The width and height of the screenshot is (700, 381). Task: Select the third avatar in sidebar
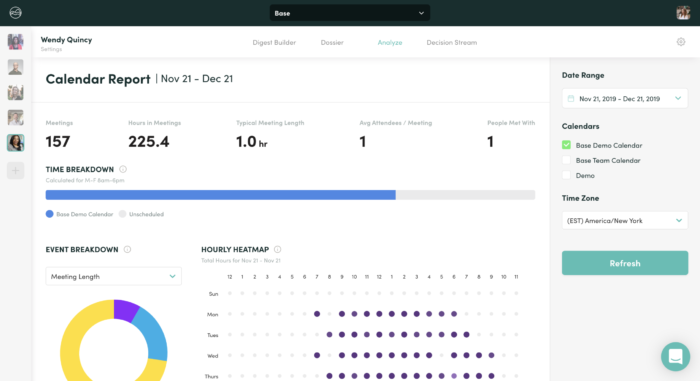click(x=16, y=92)
